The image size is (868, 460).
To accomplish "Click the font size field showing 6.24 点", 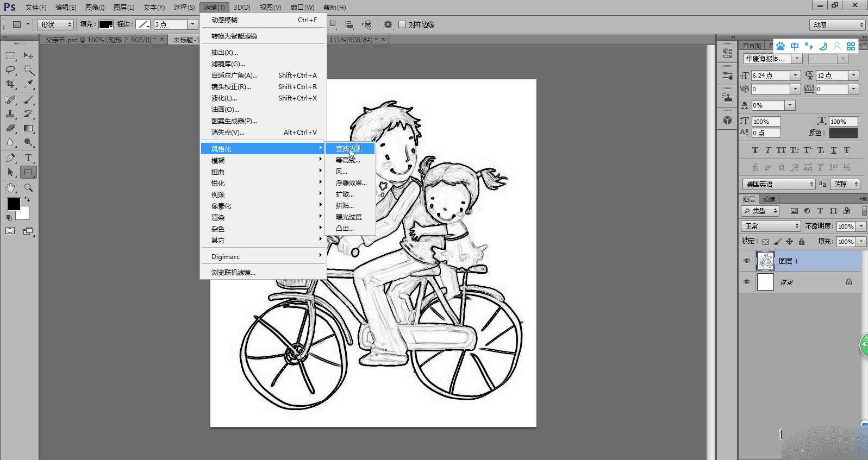I will point(770,75).
